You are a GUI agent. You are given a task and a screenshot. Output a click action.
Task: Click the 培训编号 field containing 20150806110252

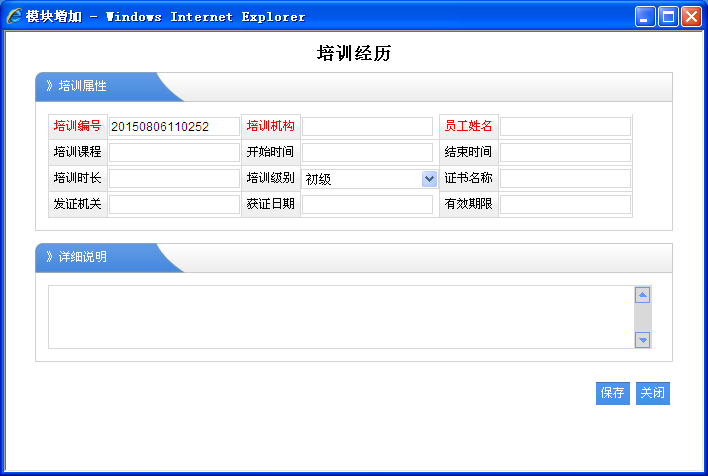click(x=174, y=127)
